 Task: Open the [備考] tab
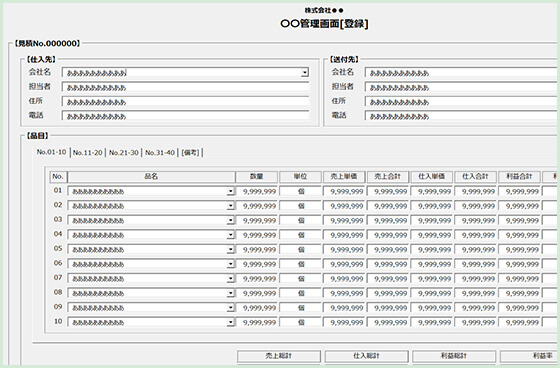coord(190,153)
